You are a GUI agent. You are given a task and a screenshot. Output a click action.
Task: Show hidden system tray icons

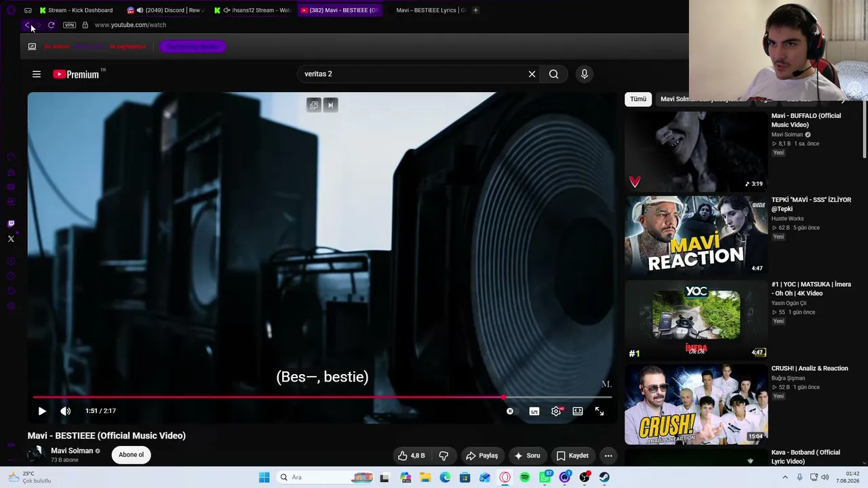pos(785,477)
